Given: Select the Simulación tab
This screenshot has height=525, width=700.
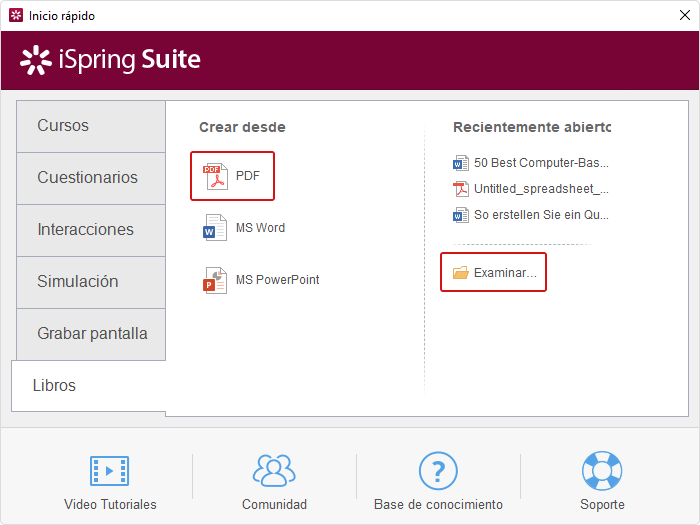Looking at the screenshot, I should tap(91, 282).
